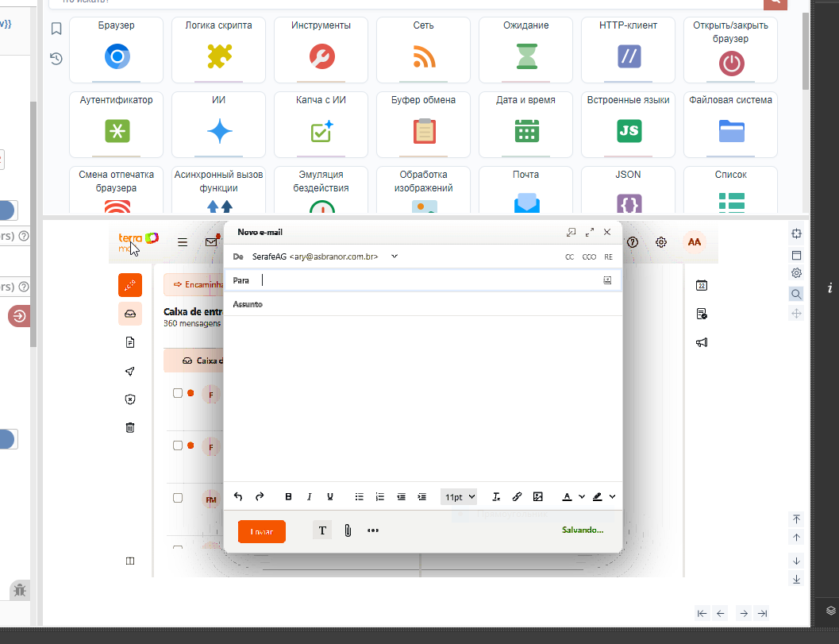The width and height of the screenshot is (839, 644).
Task: Open Terra Mail settings gear
Action: pos(661,242)
